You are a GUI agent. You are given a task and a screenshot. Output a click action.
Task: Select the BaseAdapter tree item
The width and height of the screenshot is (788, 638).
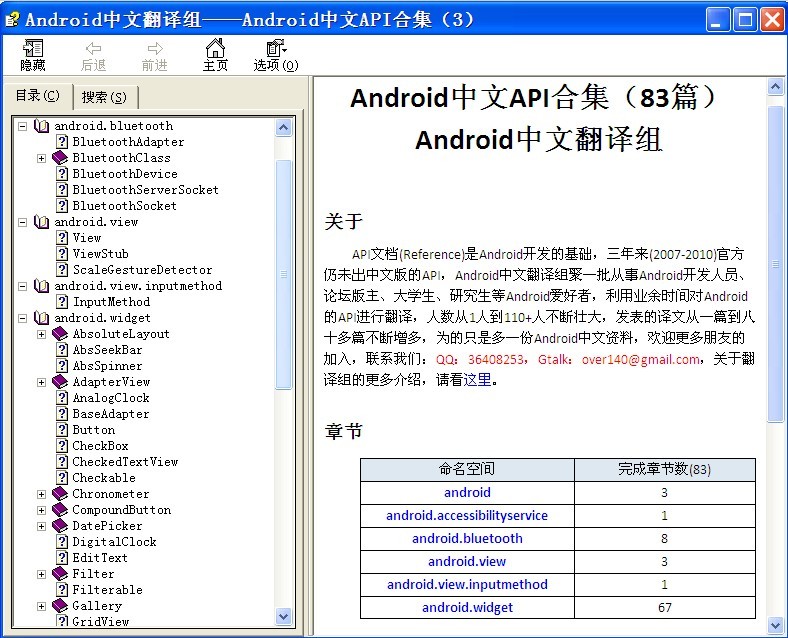pos(111,414)
